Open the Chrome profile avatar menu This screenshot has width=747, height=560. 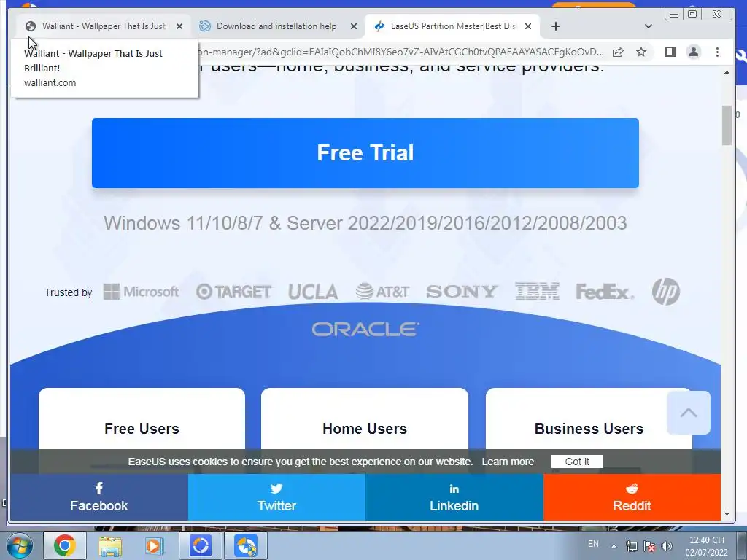point(694,52)
